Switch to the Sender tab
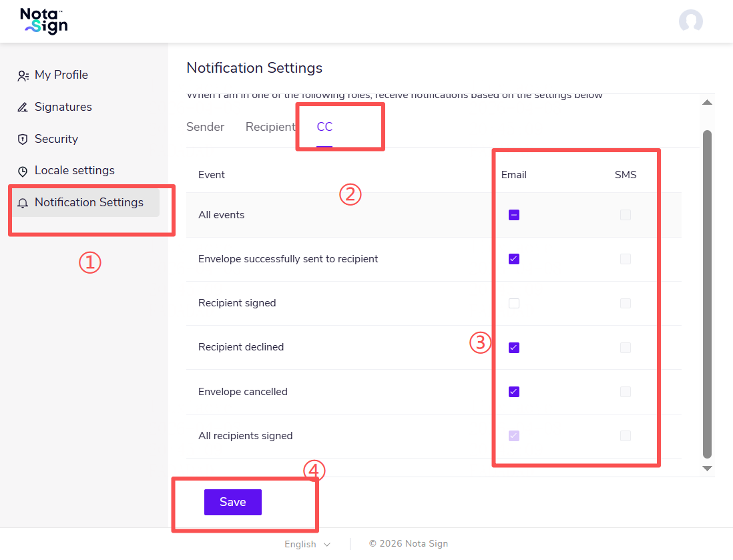The height and width of the screenshot is (560, 733). point(205,127)
